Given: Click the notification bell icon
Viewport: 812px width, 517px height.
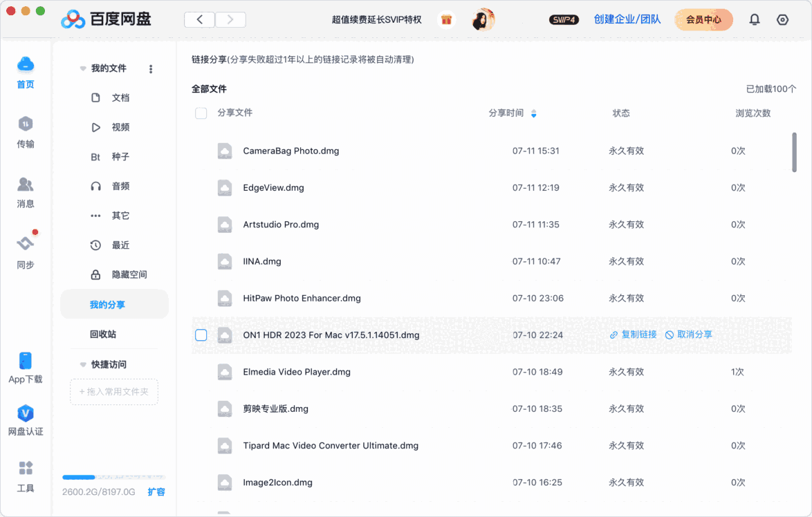Looking at the screenshot, I should pyautogui.click(x=755, y=19).
